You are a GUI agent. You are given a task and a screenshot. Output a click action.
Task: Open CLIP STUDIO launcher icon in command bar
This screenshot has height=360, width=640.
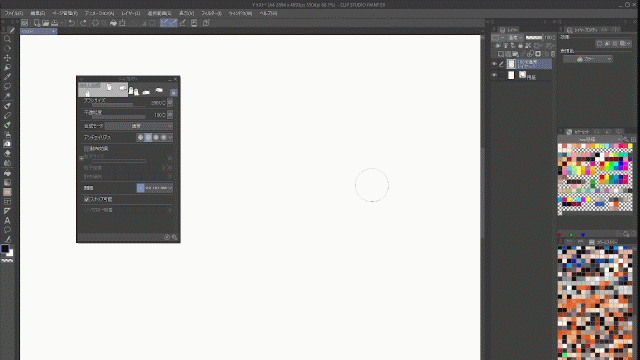(x=24, y=23)
